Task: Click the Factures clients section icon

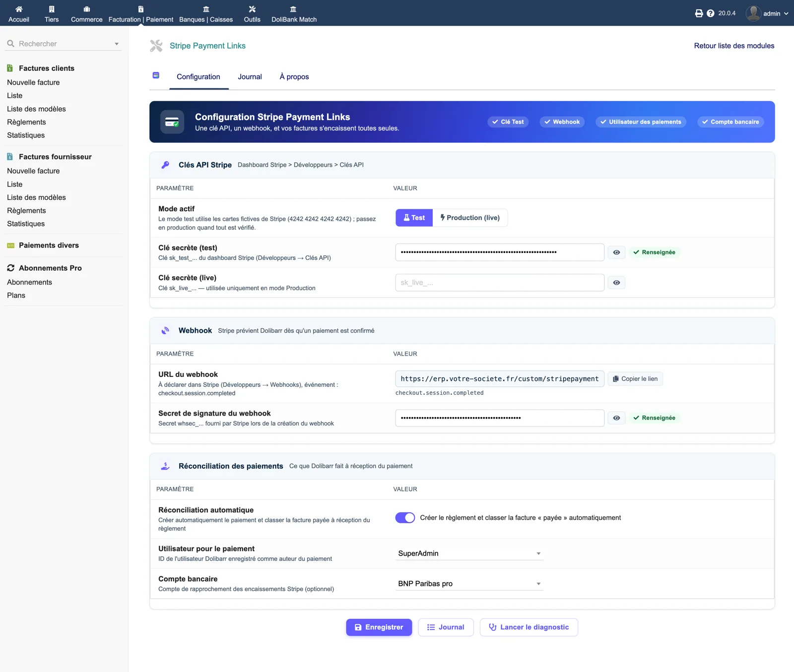Action: pos(10,68)
